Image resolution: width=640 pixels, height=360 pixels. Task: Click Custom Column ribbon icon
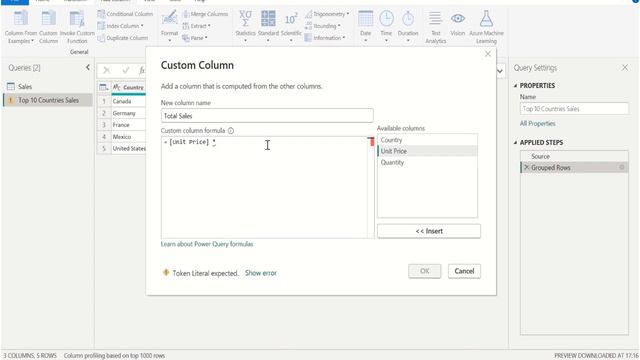48,18
